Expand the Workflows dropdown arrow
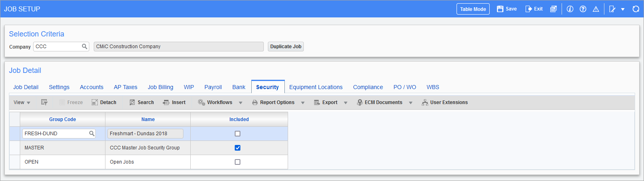Image resolution: width=644 pixels, height=181 pixels. pos(241,103)
